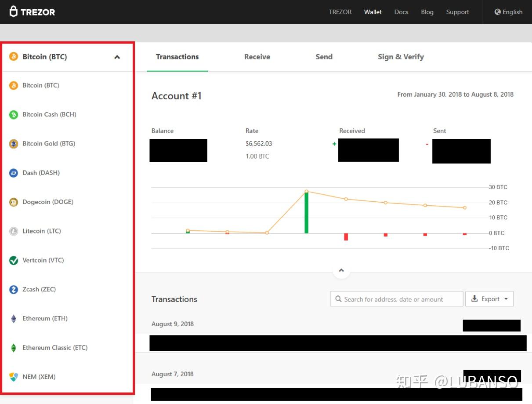The height and width of the screenshot is (404, 532).
Task: Open the TREZOR menu link
Action: (340, 12)
